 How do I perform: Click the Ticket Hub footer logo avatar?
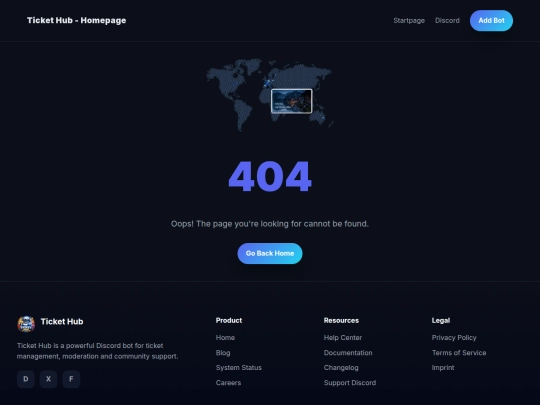point(26,324)
